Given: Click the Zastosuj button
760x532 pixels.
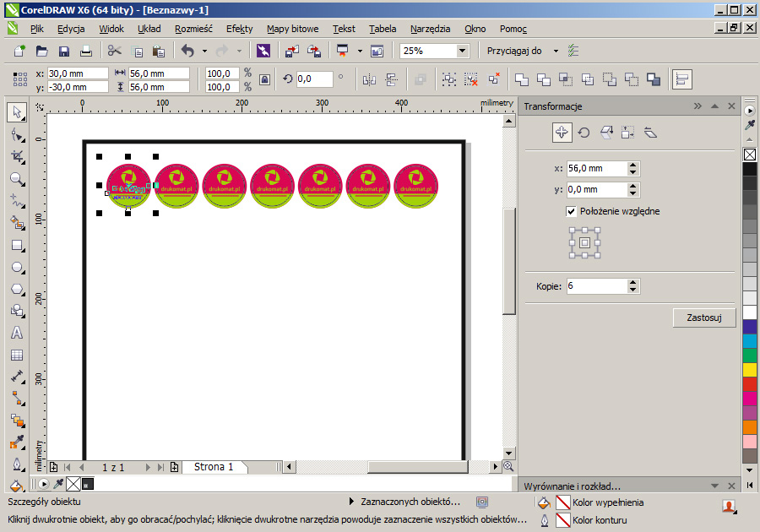Looking at the screenshot, I should 703,318.
